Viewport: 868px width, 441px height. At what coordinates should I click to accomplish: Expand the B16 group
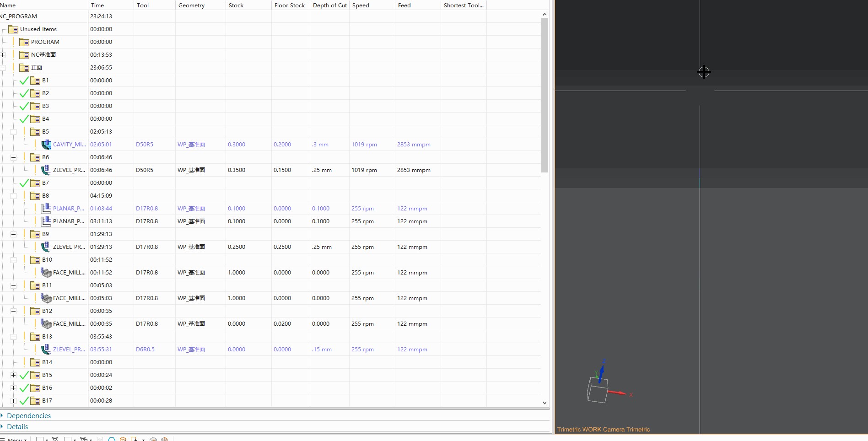pos(13,388)
